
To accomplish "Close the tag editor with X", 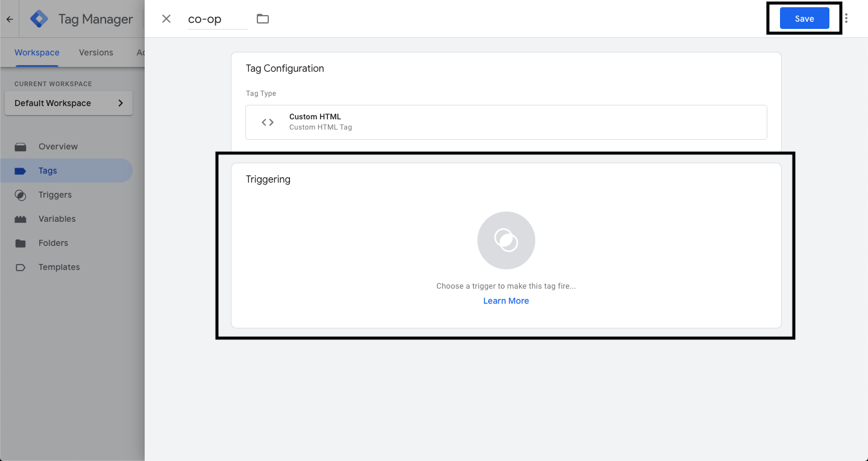I will (166, 19).
